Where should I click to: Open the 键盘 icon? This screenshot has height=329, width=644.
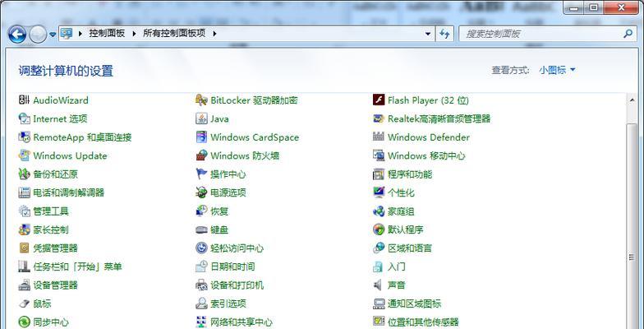click(x=201, y=230)
